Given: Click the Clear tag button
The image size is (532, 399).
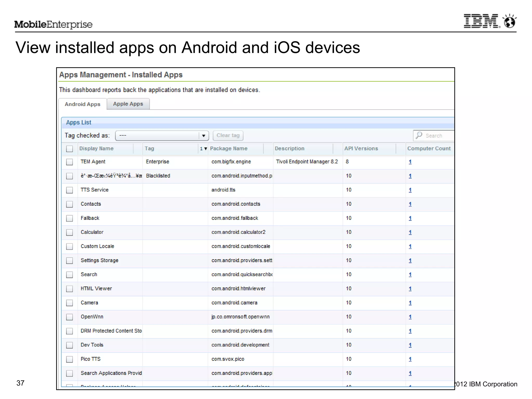Looking at the screenshot, I should (228, 136).
